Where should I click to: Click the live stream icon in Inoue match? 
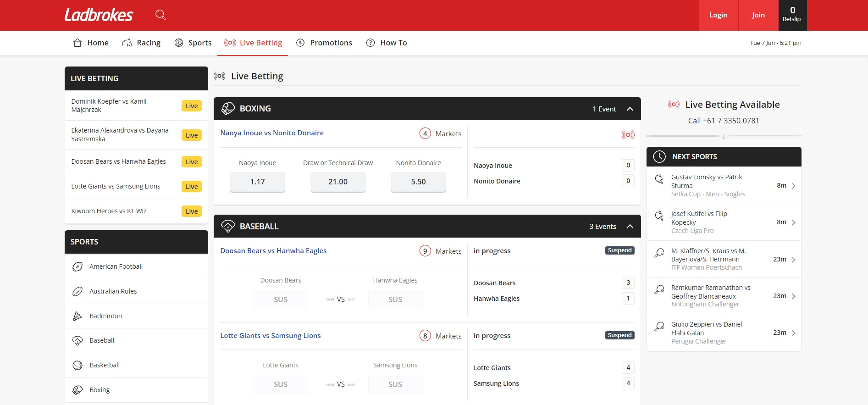tap(628, 135)
